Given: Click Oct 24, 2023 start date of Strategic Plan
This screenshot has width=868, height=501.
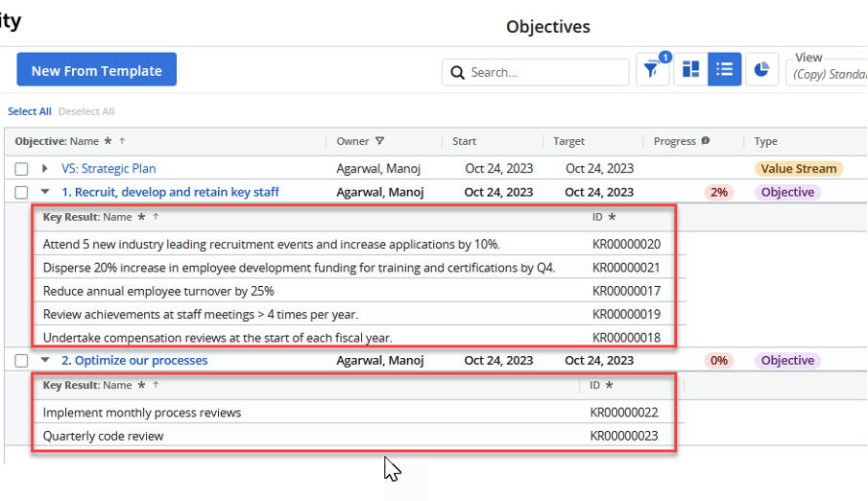Looking at the screenshot, I should [498, 168].
